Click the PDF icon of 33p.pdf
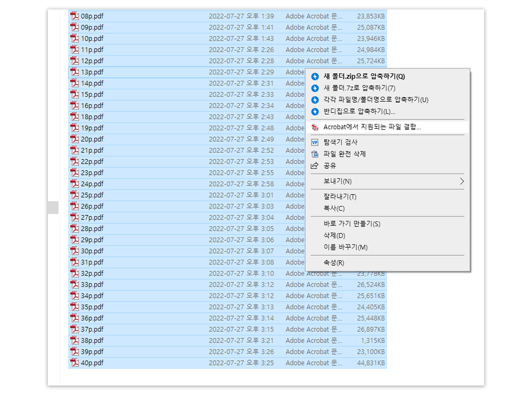This screenshot has height=395, width=532. (x=74, y=284)
